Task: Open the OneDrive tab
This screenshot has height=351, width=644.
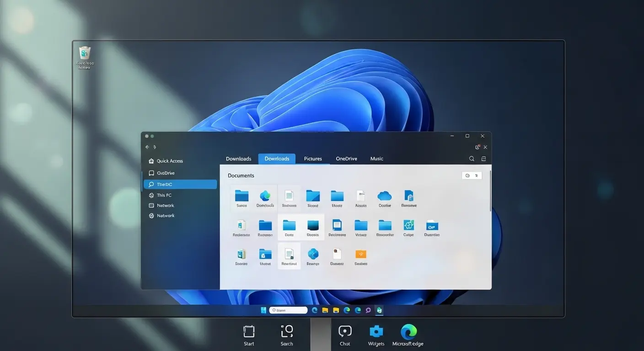Action: (346, 159)
